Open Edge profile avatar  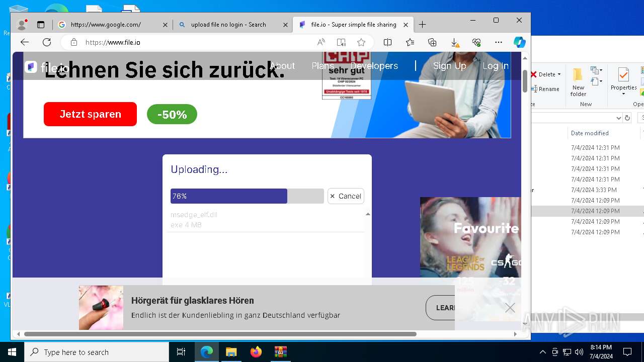[x=22, y=24]
